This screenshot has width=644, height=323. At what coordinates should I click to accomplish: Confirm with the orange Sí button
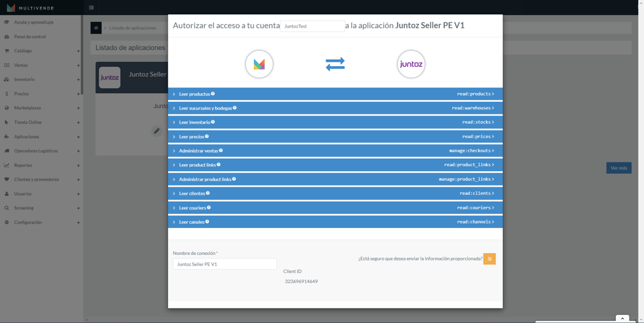pos(490,259)
